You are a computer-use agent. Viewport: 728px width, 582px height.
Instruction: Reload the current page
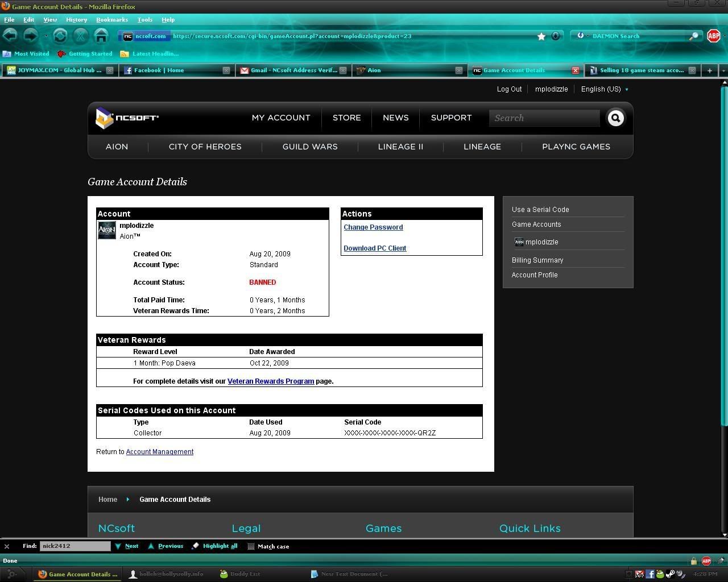(60, 36)
